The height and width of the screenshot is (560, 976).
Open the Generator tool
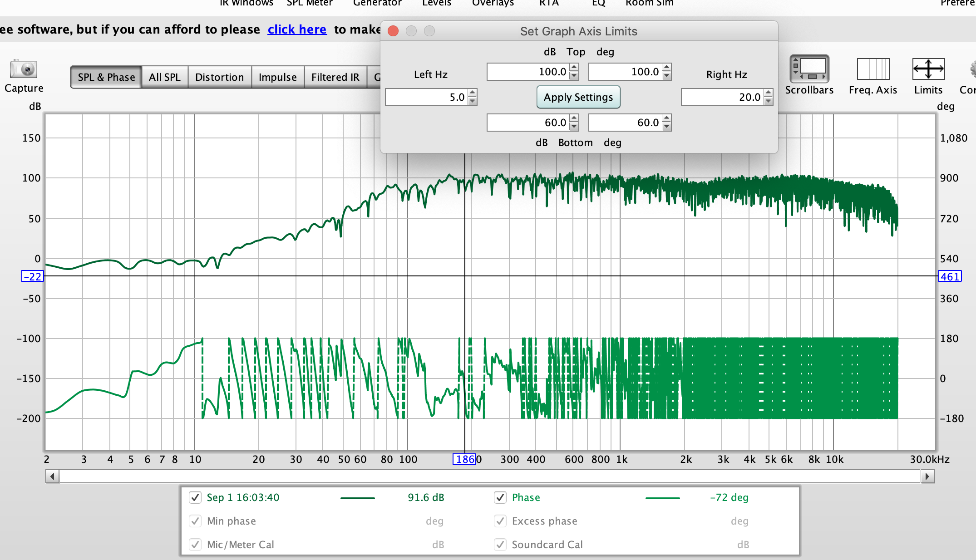(377, 4)
